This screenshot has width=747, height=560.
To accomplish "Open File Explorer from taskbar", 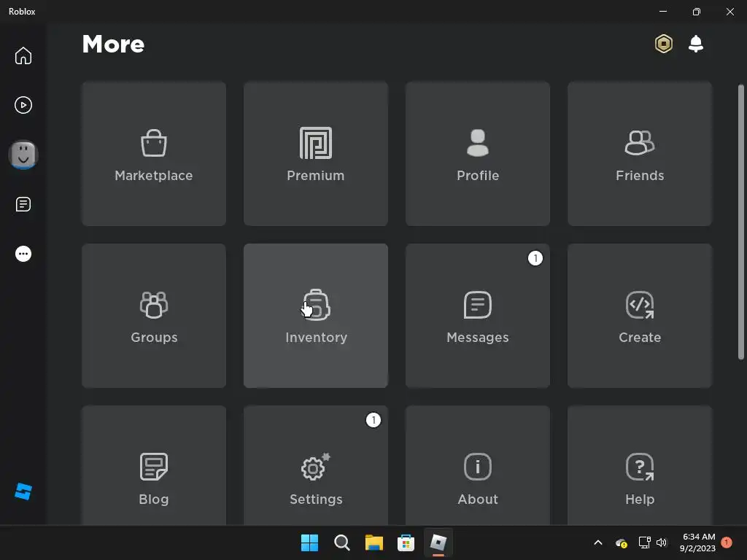I will coord(374,542).
